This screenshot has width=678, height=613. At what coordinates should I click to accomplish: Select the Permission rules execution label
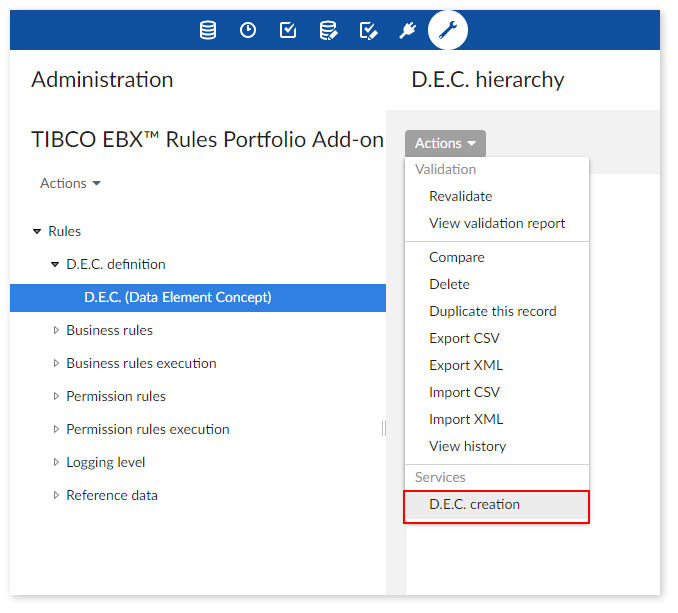click(x=148, y=430)
